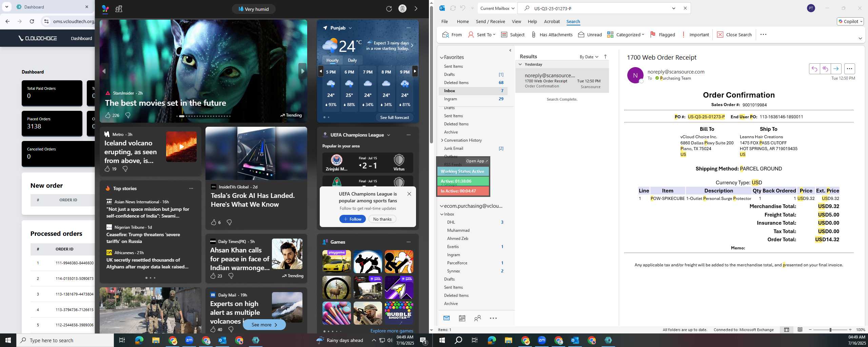The image size is (868, 347).
Task: Open the Windows Start button on left taskbar
Action: [8, 340]
